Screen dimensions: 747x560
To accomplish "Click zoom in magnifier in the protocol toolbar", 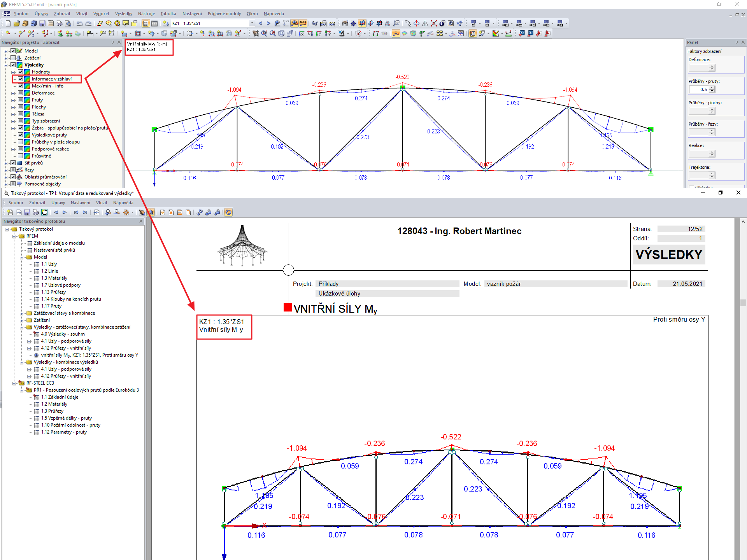I will coord(108,212).
